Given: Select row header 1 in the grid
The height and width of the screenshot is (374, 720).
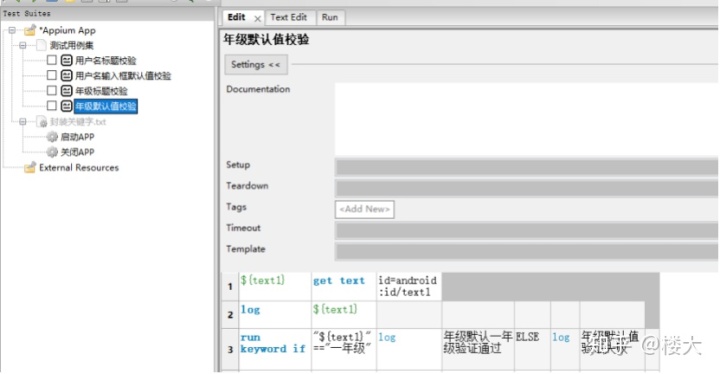Looking at the screenshot, I should 230,286.
